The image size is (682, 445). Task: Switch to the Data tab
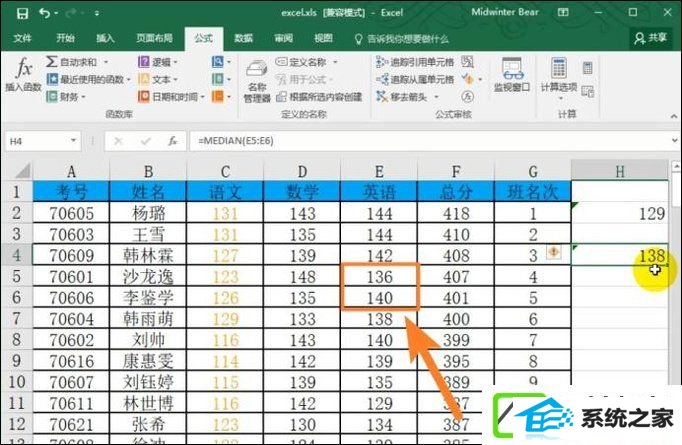pos(244,38)
